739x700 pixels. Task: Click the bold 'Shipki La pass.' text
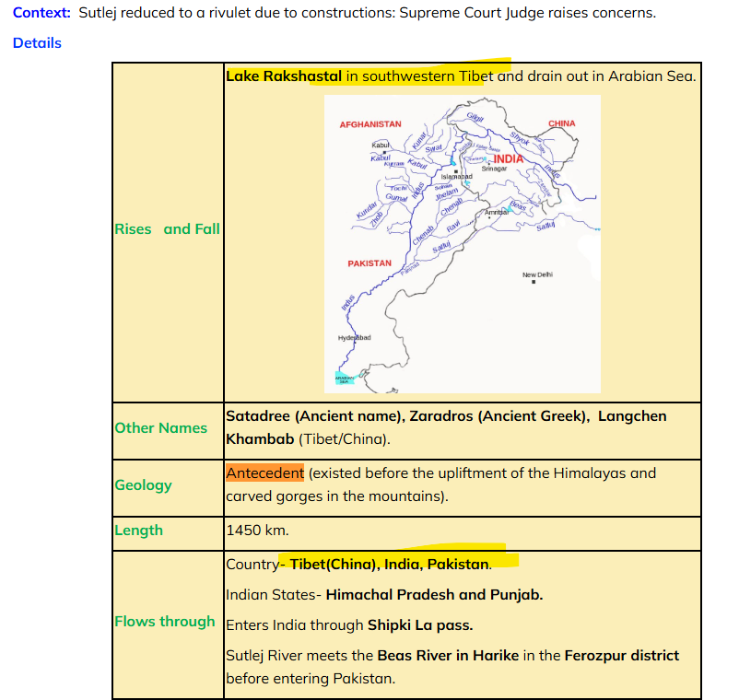(x=420, y=625)
